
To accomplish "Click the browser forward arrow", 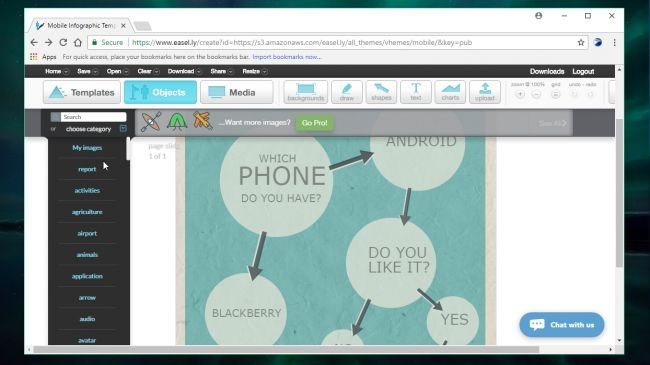I will (49, 42).
